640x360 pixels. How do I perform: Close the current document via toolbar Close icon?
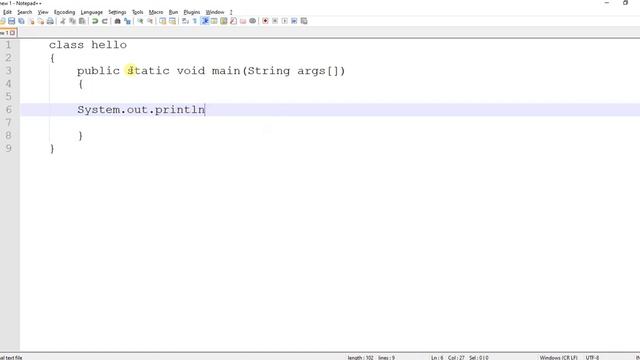tap(31, 21)
